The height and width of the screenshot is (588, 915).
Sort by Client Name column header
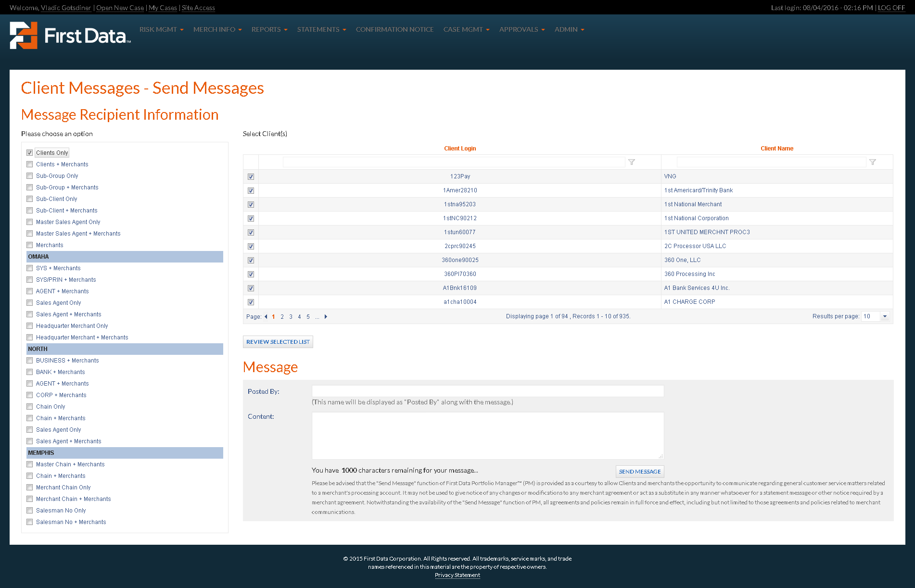pyautogui.click(x=777, y=149)
